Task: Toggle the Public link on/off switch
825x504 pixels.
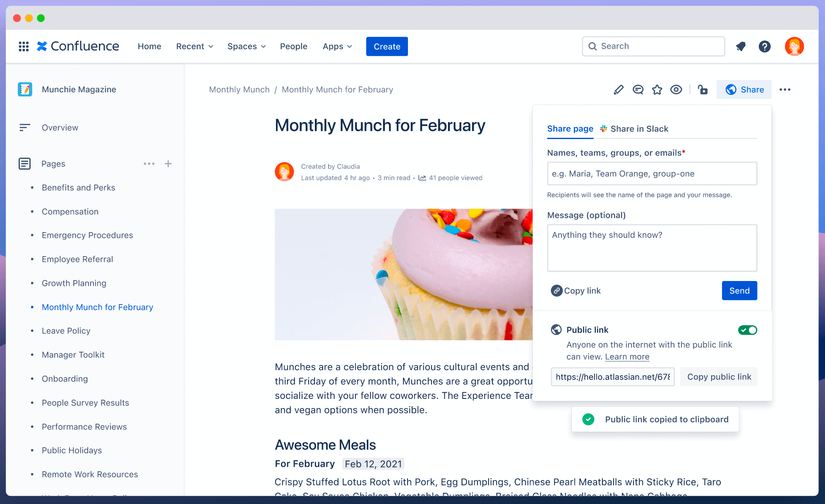Action: tap(748, 330)
